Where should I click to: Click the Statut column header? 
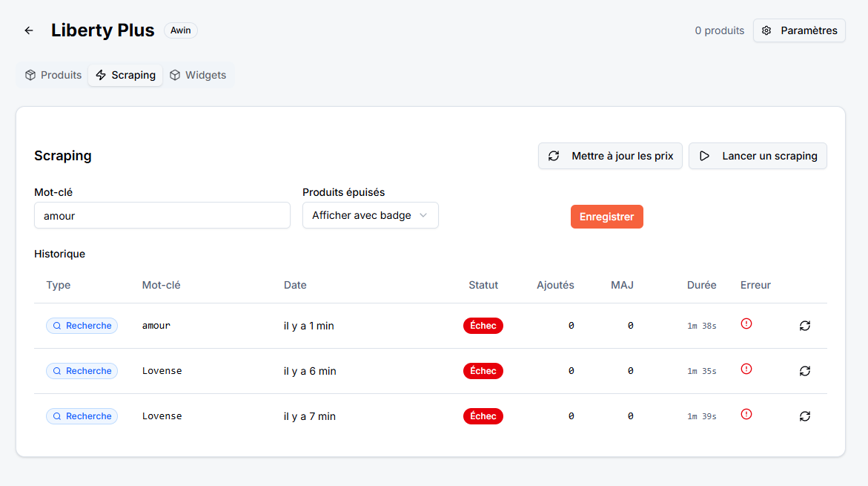tap(483, 285)
